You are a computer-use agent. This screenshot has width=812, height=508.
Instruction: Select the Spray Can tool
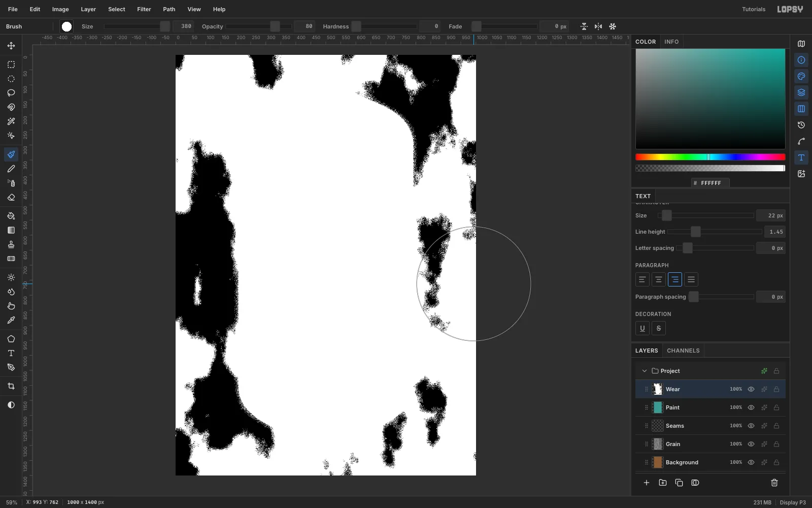(11, 183)
